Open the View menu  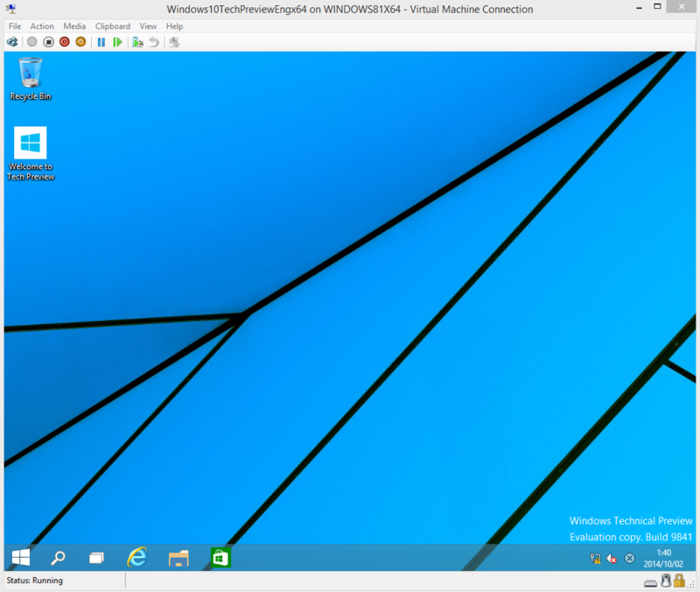point(148,26)
